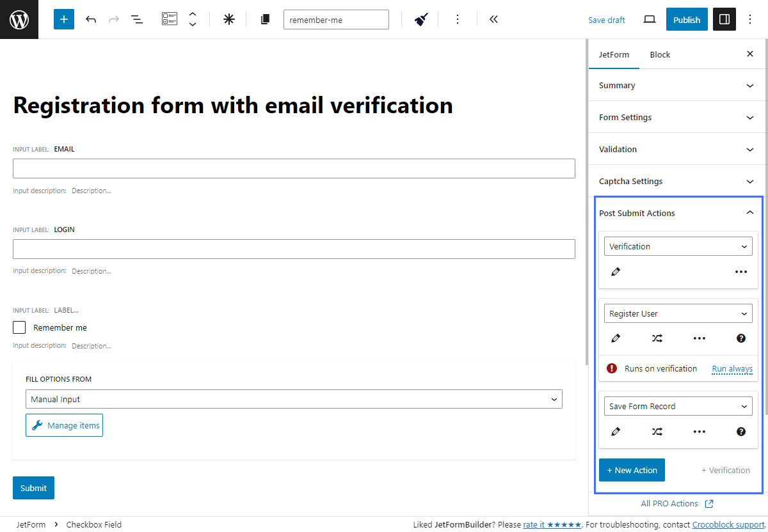Undo the last change
Screen dimensions: 768x532
click(x=91, y=19)
